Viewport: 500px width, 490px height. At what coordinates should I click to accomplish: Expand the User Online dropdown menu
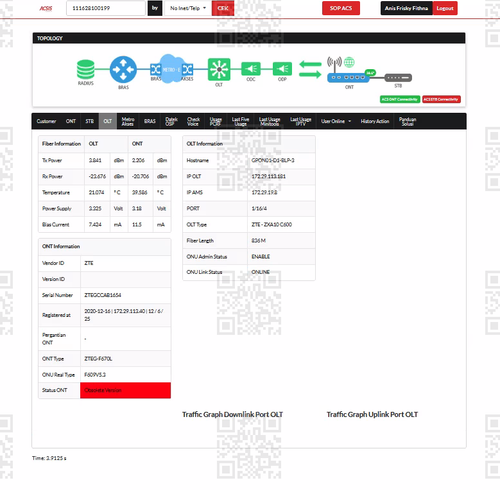pyautogui.click(x=336, y=121)
